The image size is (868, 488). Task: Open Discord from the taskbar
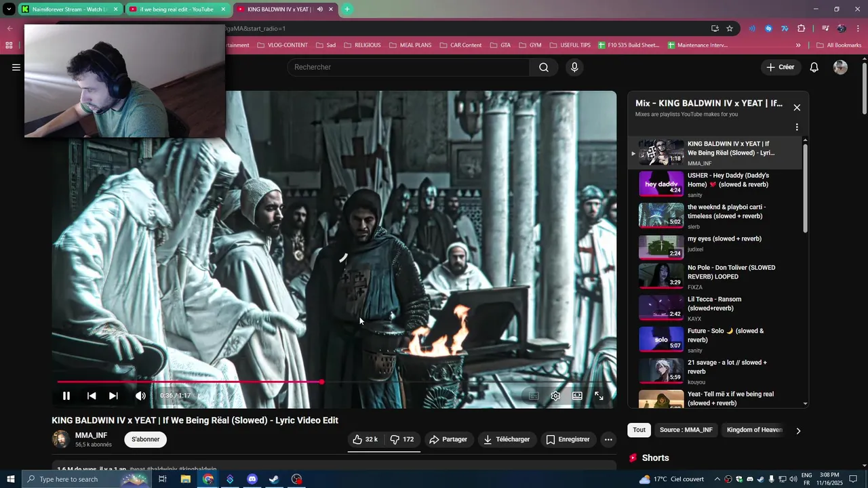[x=252, y=479]
